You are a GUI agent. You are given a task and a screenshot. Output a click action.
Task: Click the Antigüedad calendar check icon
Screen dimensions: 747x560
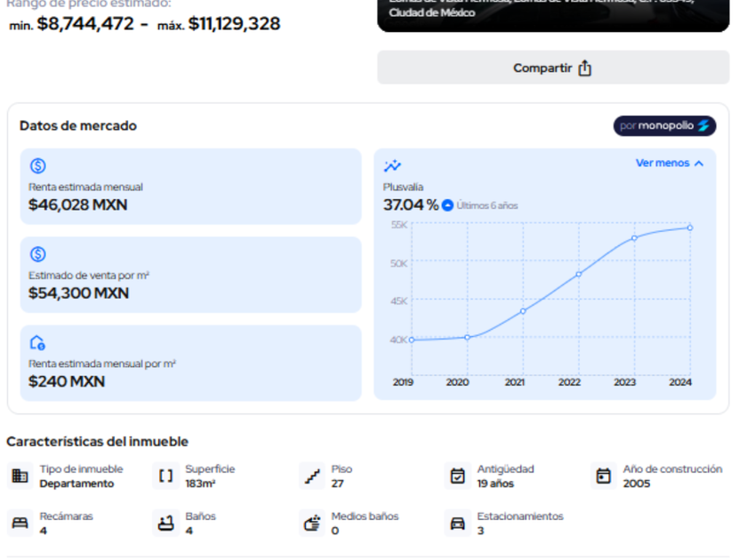click(x=457, y=476)
